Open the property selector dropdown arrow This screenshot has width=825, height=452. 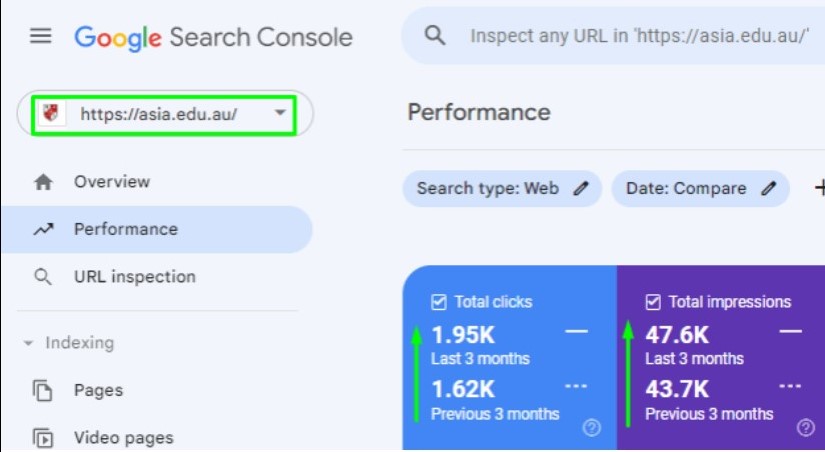tap(280, 114)
